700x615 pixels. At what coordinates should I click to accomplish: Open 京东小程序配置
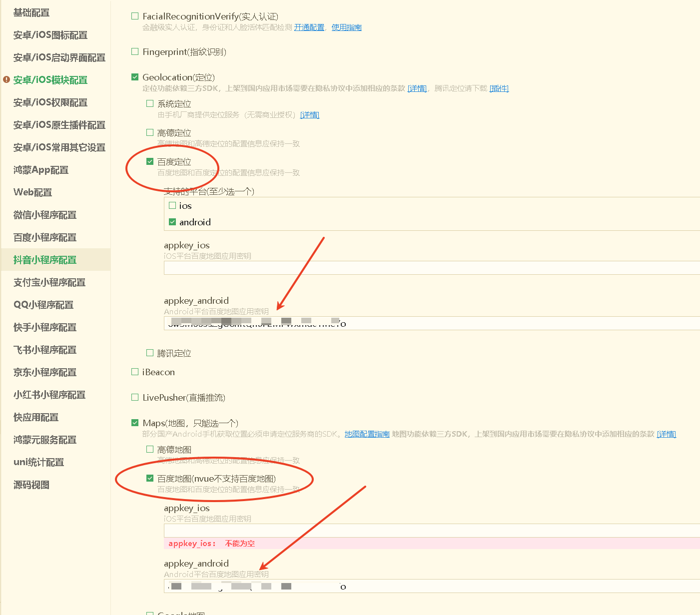coord(45,372)
